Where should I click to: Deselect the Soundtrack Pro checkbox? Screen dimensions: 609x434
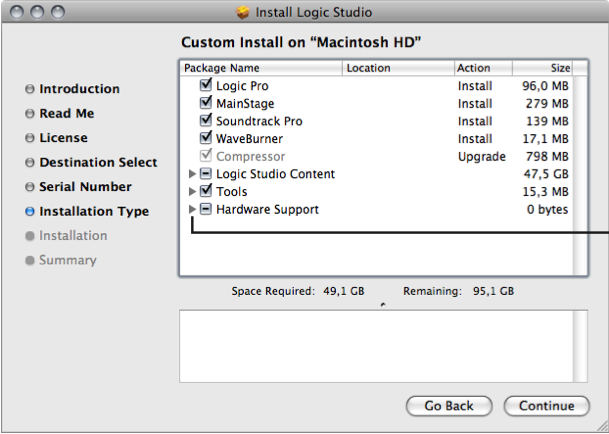click(x=206, y=121)
